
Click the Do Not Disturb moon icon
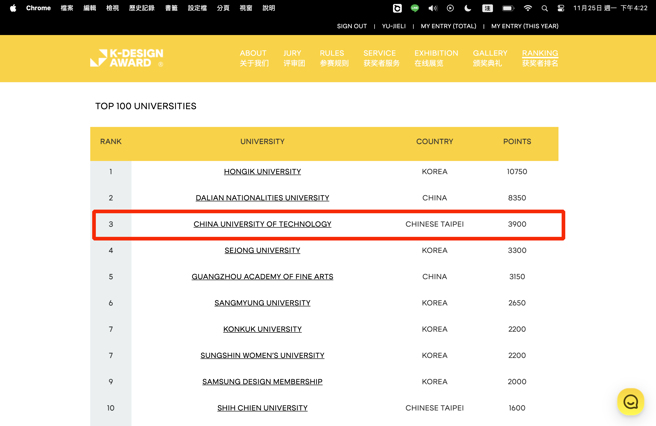[x=468, y=8]
